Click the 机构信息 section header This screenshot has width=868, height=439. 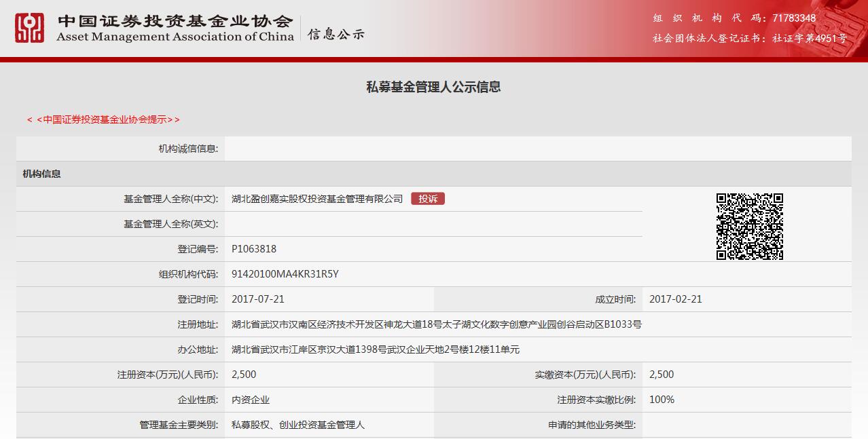(42, 174)
